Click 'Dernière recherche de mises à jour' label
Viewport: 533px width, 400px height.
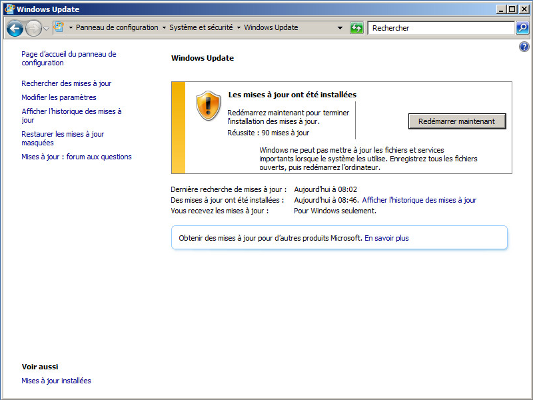click(228, 189)
